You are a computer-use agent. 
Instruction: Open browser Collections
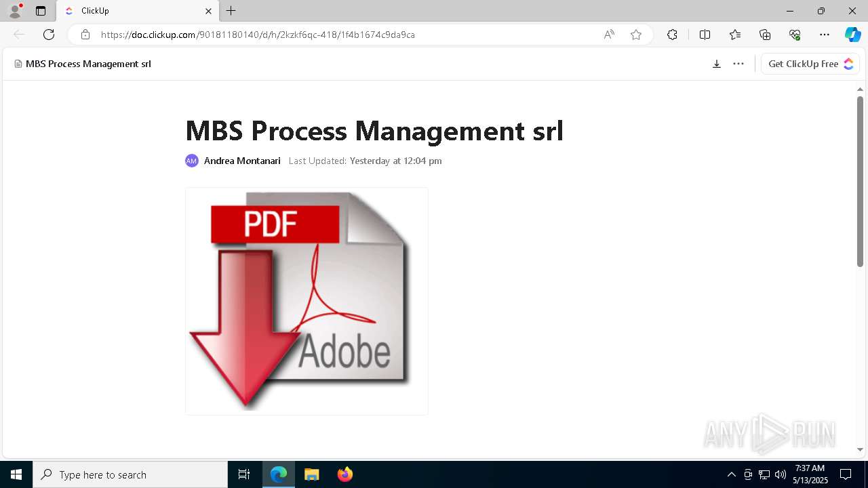click(765, 35)
